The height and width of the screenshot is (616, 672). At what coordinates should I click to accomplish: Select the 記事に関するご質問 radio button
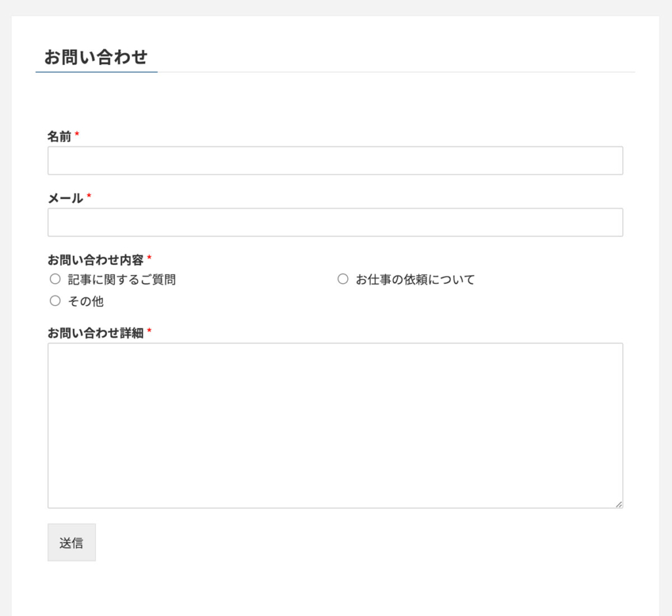[55, 279]
